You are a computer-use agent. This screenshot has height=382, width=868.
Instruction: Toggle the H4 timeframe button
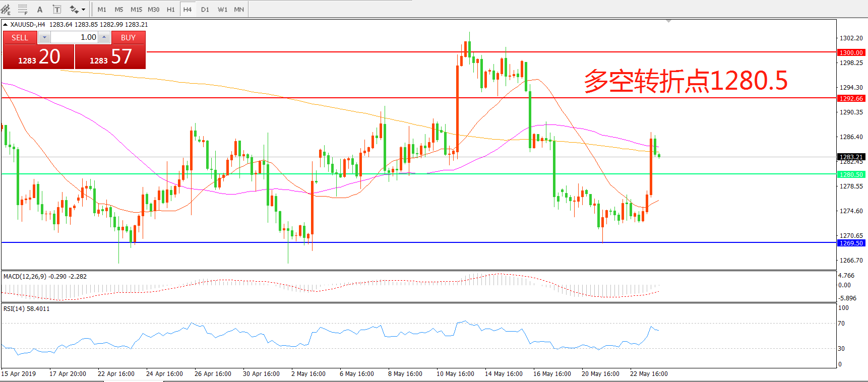[x=188, y=9]
